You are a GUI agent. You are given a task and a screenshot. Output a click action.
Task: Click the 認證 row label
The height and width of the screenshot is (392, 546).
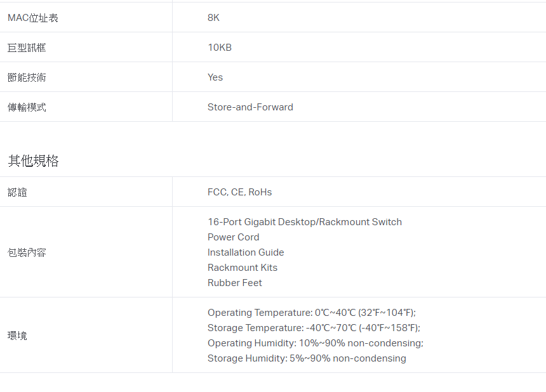click(x=17, y=192)
